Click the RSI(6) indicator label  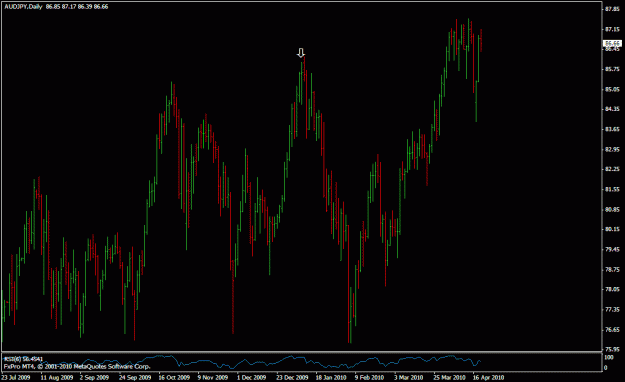(x=23, y=359)
